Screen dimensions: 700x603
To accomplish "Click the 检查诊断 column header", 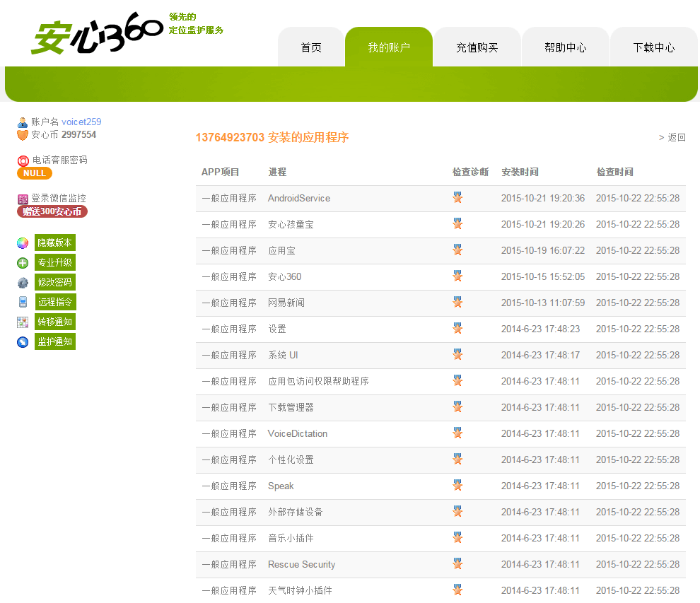I will pos(470,172).
